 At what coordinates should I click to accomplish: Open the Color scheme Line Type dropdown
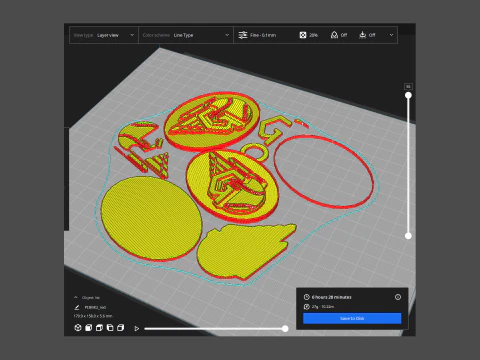186,35
